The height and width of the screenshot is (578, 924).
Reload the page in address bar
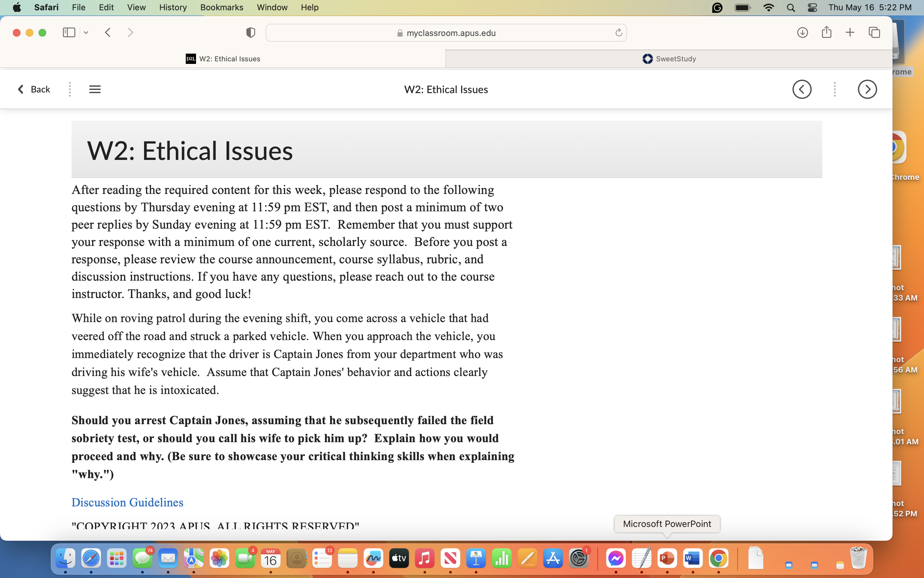tap(619, 33)
